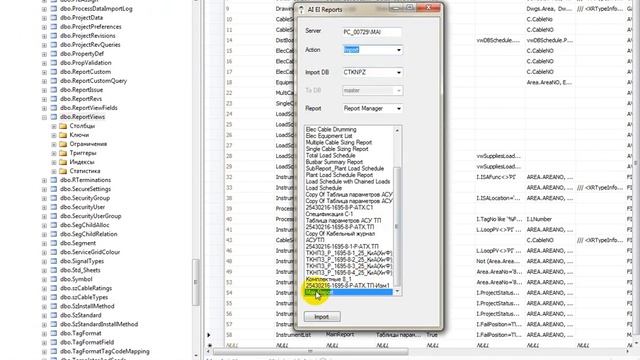Select dbo.ReportCustomQuery in object tree

[x=93, y=81]
